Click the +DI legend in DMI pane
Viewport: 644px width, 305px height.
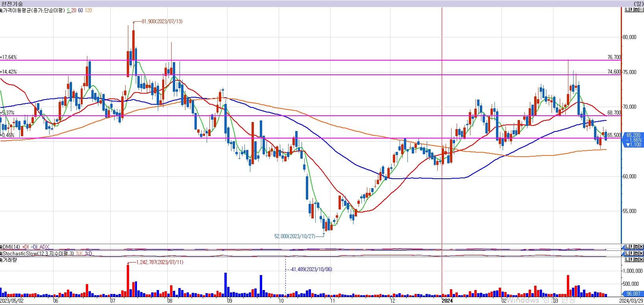tap(26, 247)
